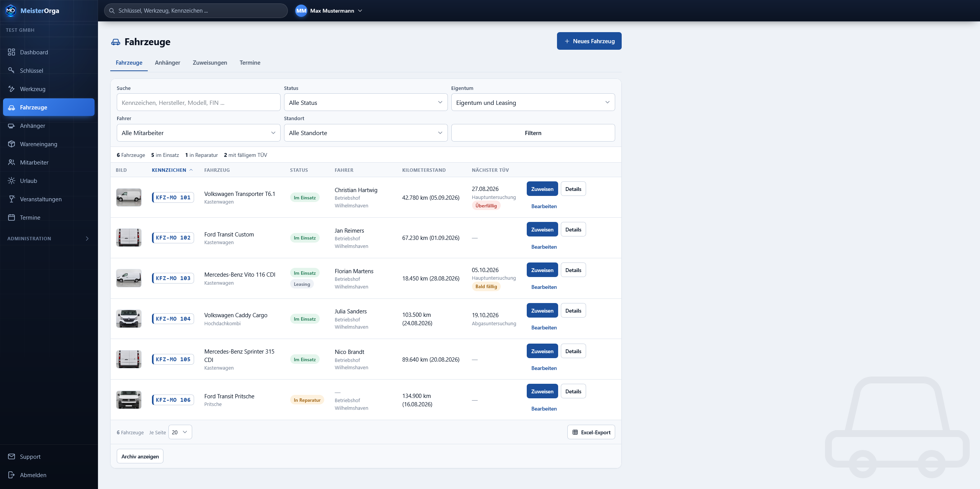Viewport: 980px width, 489px height.
Task: Open Support at sidebar bottom
Action: [x=49, y=457]
